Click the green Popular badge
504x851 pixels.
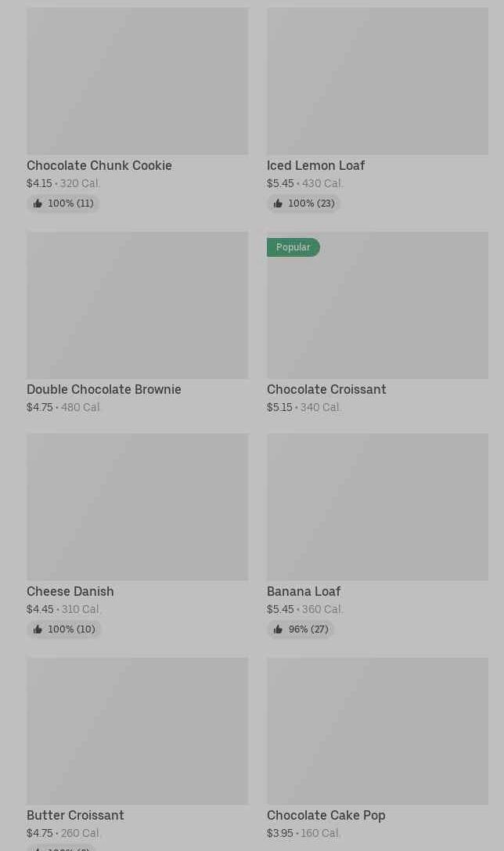tap(293, 247)
